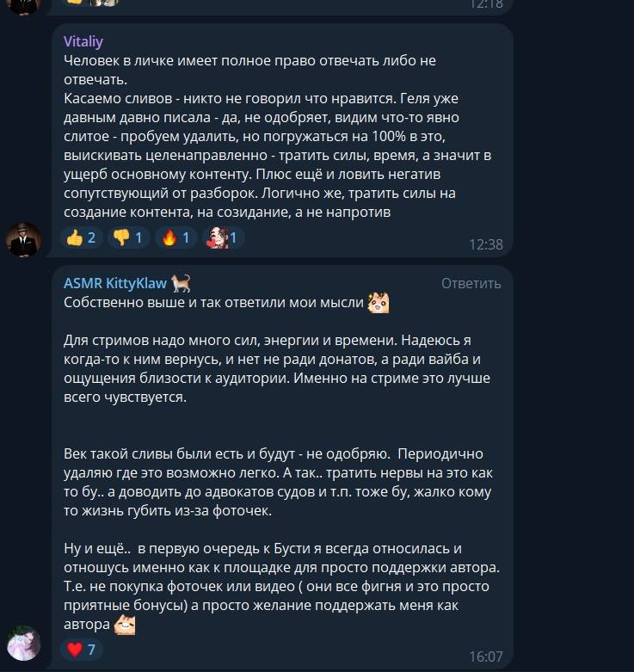Click KittyKlaw's paragraph about стримов
The height and width of the screenshot is (672, 634).
pyautogui.click(x=277, y=368)
